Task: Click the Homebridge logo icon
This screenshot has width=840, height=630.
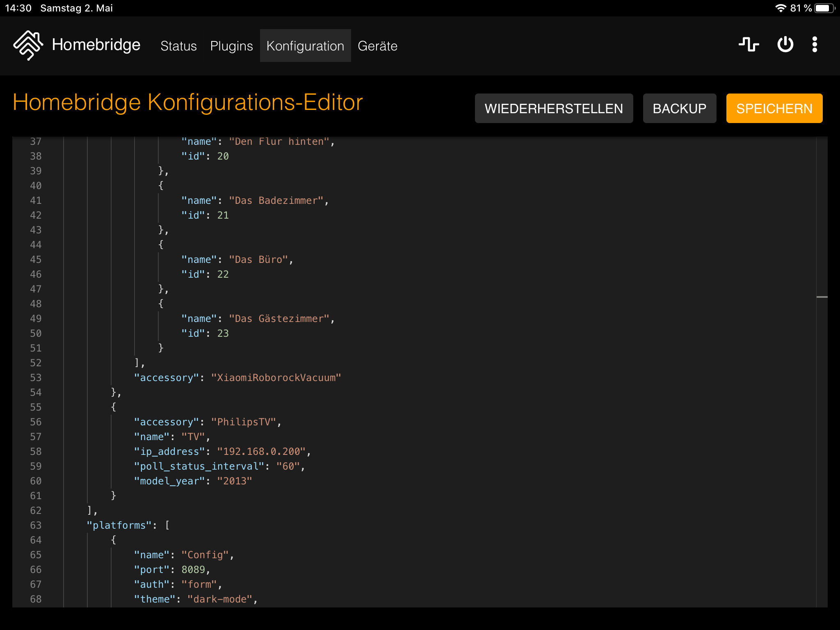Action: tap(28, 45)
